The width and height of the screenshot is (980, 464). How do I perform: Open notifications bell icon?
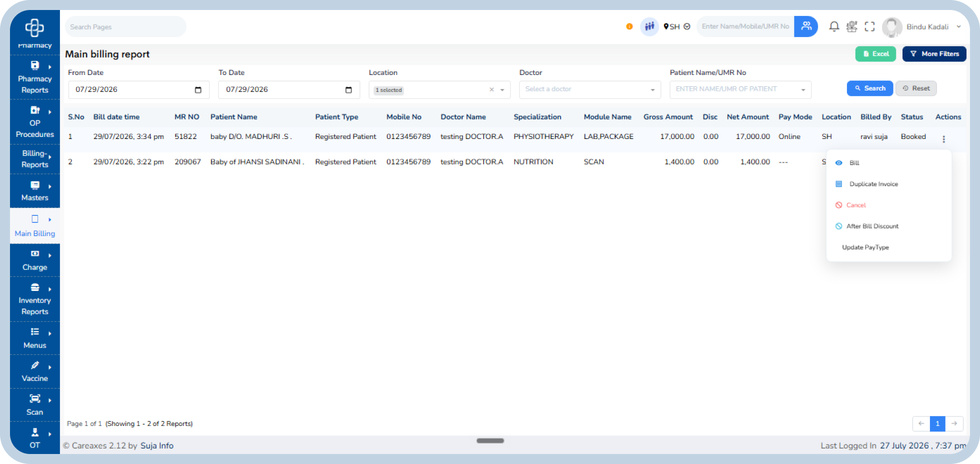[834, 26]
